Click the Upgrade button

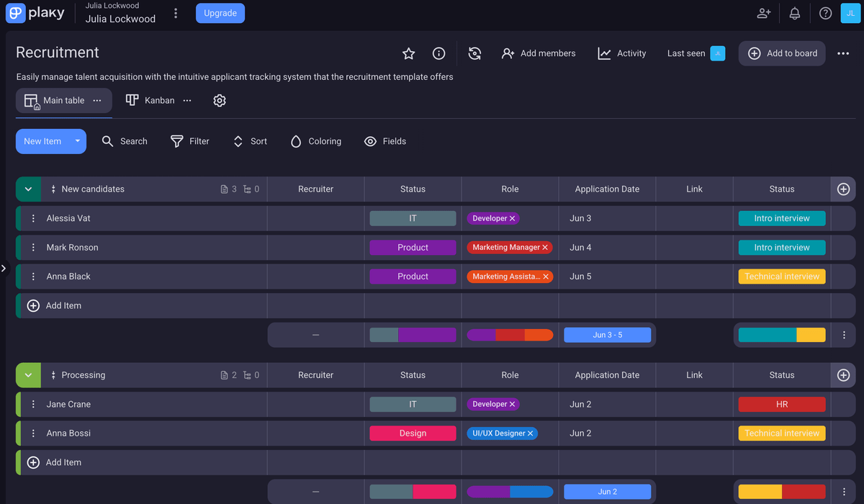coord(220,13)
